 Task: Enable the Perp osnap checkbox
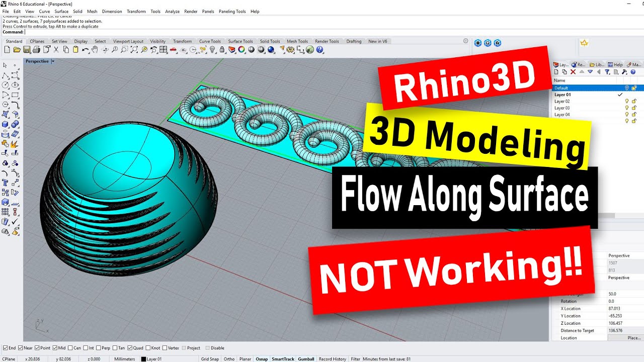[99, 348]
